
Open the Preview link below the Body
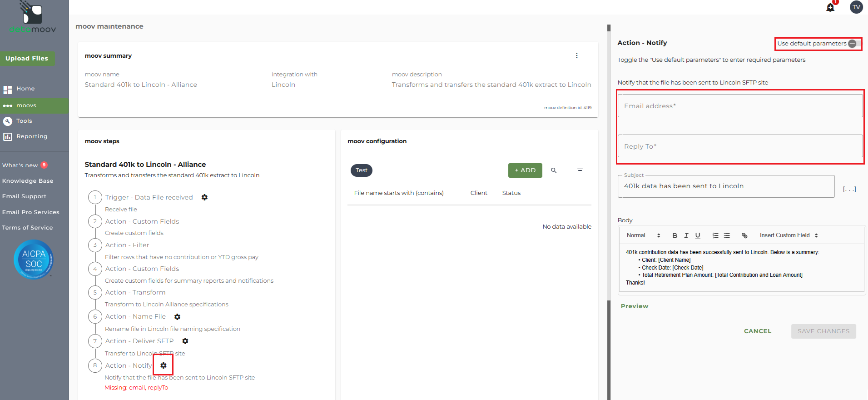tap(635, 306)
